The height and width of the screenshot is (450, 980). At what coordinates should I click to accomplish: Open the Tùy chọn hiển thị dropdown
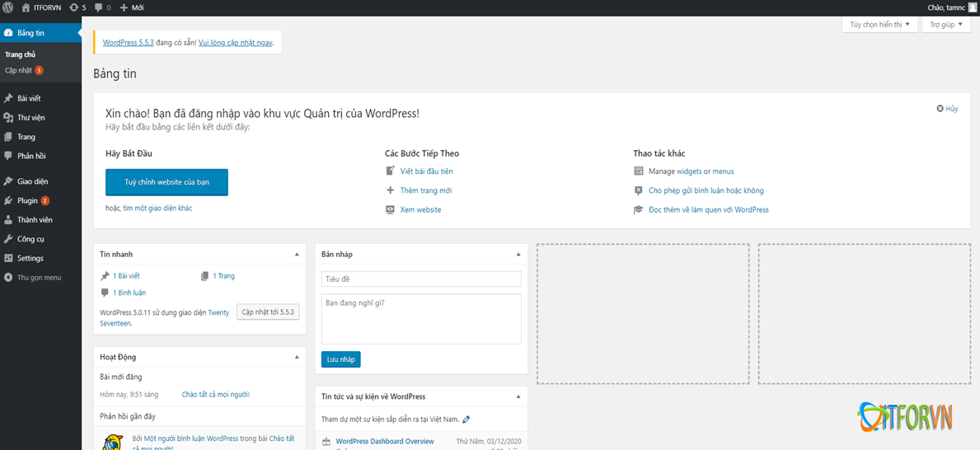click(879, 25)
